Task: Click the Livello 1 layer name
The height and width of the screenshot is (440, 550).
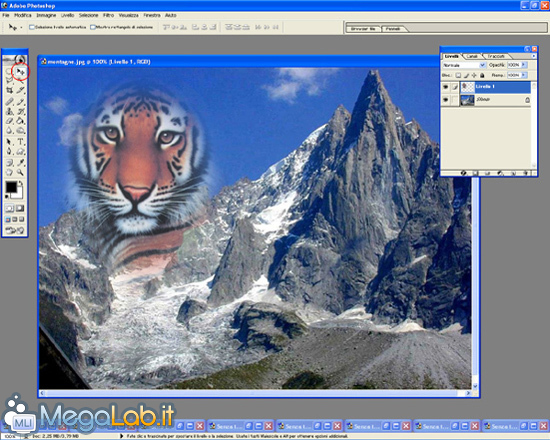Action: [485, 86]
